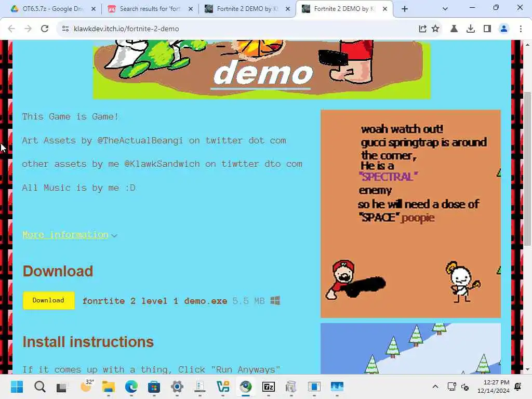Reload the itch.io page

click(45, 29)
